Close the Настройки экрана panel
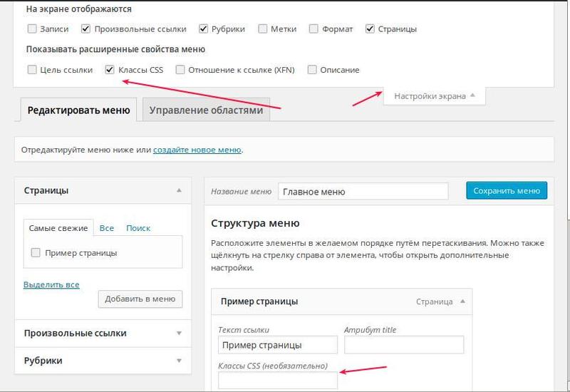The height and width of the screenshot is (392, 570). [x=435, y=96]
